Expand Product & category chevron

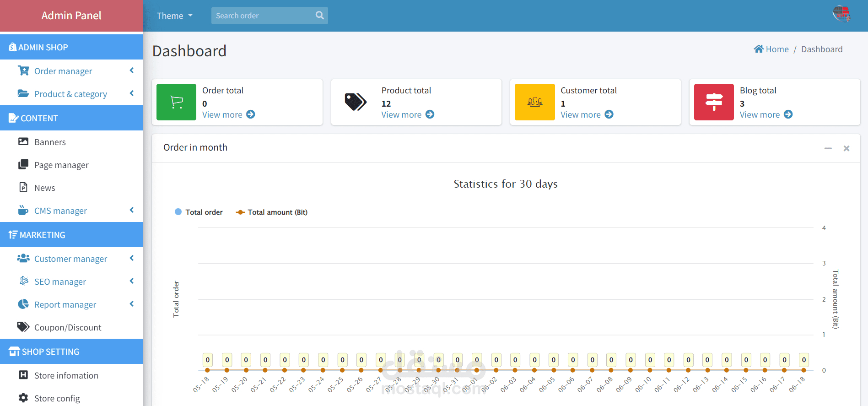[x=132, y=93]
